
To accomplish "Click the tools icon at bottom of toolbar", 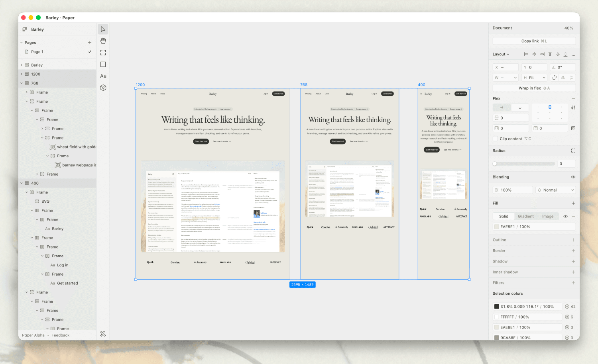I will tap(103, 334).
